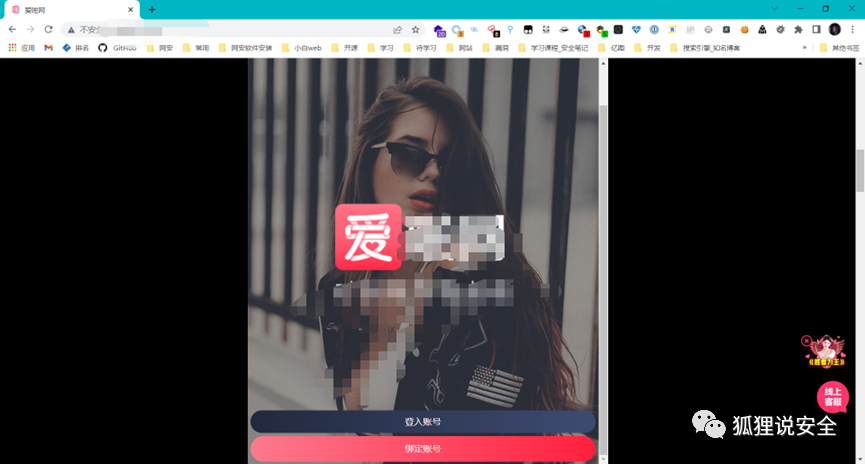This screenshot has height=464, width=865.
Task: Open the Chrome profile avatar
Action: [x=835, y=30]
